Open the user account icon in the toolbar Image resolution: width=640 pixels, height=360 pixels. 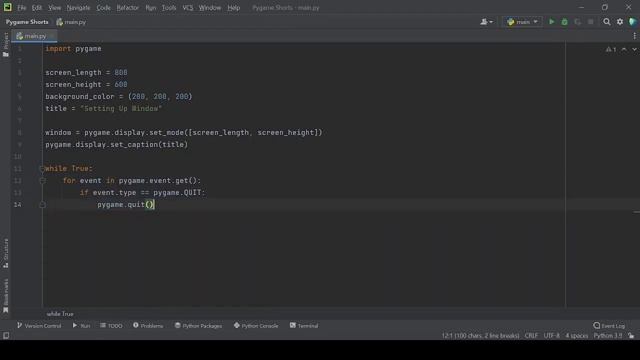click(486, 22)
